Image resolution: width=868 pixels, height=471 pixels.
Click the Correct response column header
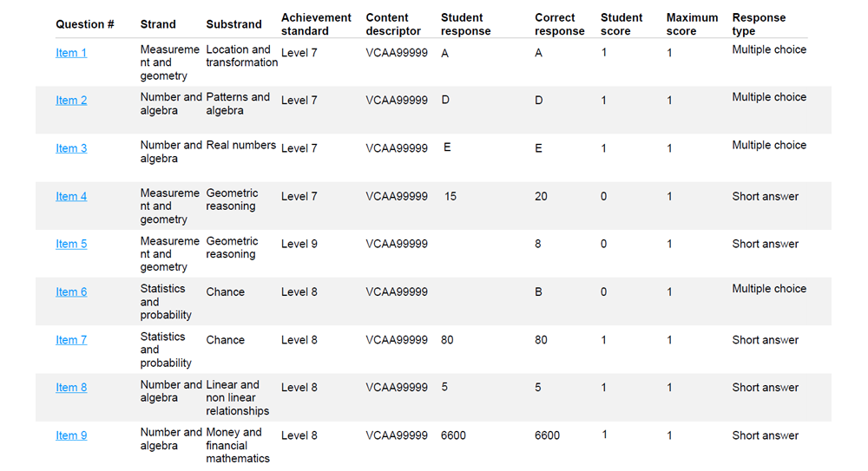pyautogui.click(x=560, y=24)
